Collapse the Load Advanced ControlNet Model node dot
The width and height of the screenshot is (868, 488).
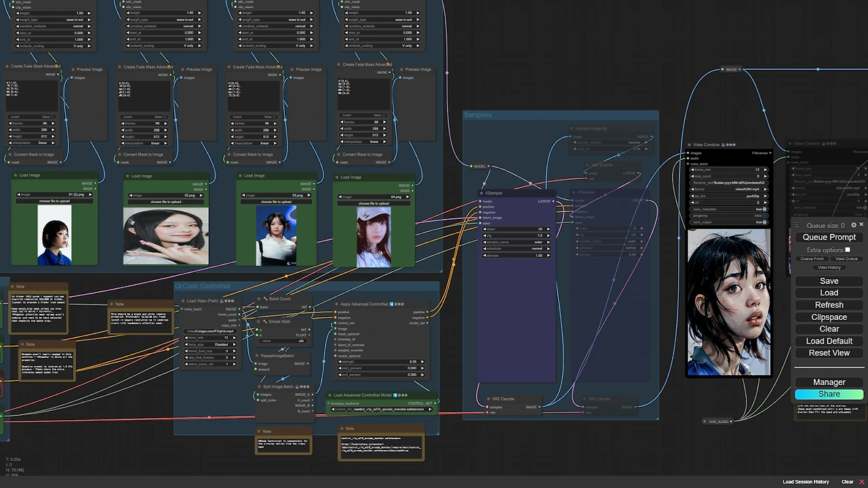pyautogui.click(x=329, y=395)
